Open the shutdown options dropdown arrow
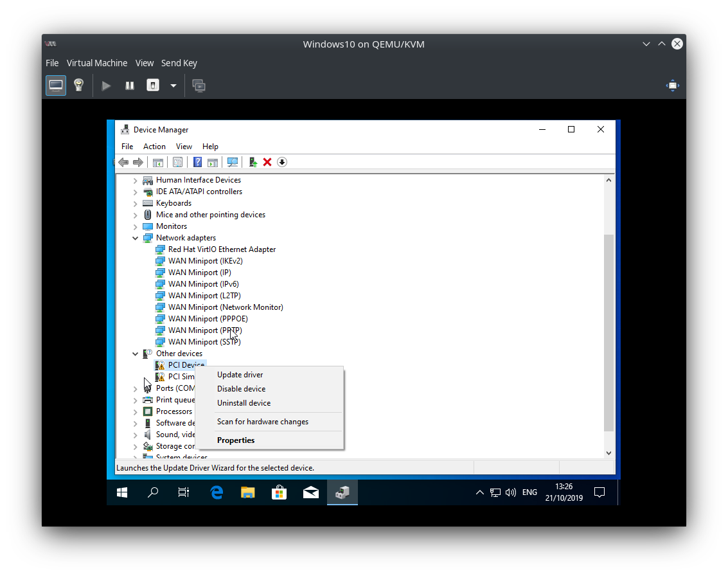728x576 pixels. coord(173,85)
